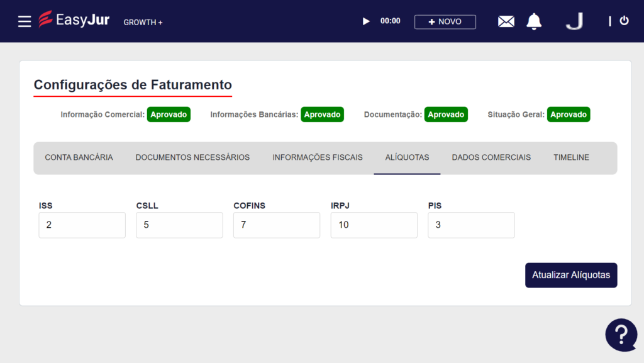This screenshot has width=644, height=363.
Task: Click the Atualizar Alíquotas button
Action: click(x=571, y=275)
